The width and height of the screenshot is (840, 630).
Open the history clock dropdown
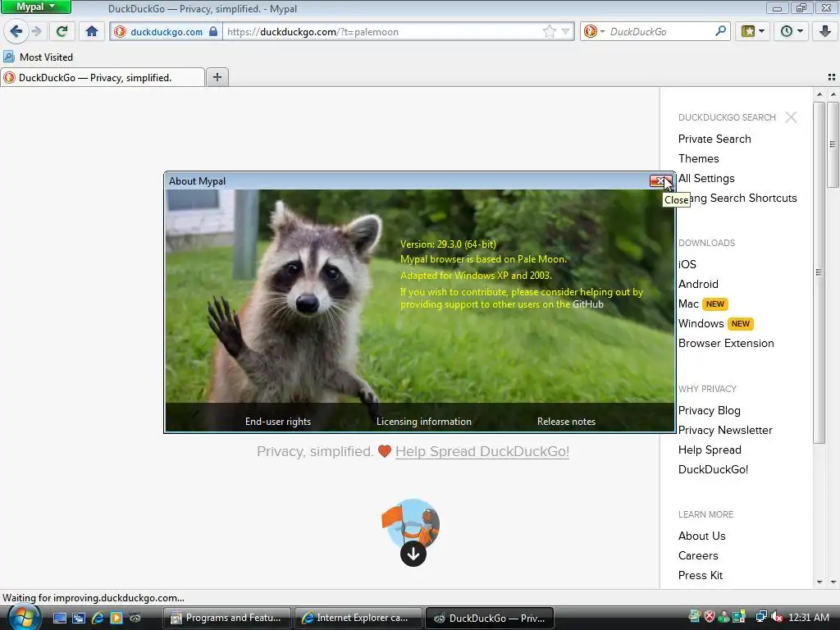pos(792,32)
